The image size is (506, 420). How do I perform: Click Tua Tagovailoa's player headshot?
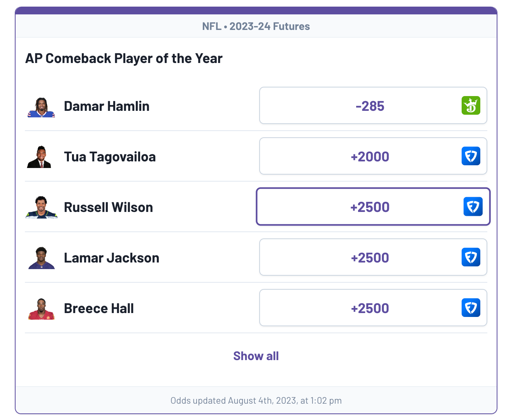(x=39, y=157)
